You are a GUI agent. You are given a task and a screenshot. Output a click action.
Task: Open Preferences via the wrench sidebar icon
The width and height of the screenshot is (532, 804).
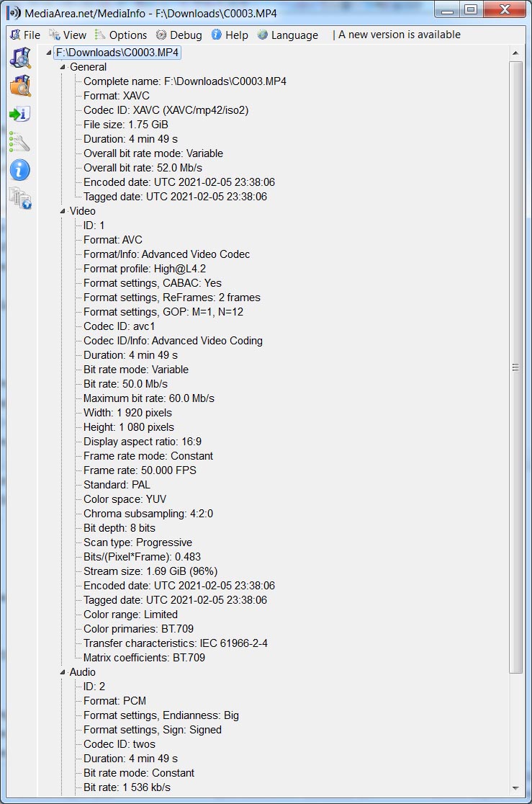click(x=19, y=141)
